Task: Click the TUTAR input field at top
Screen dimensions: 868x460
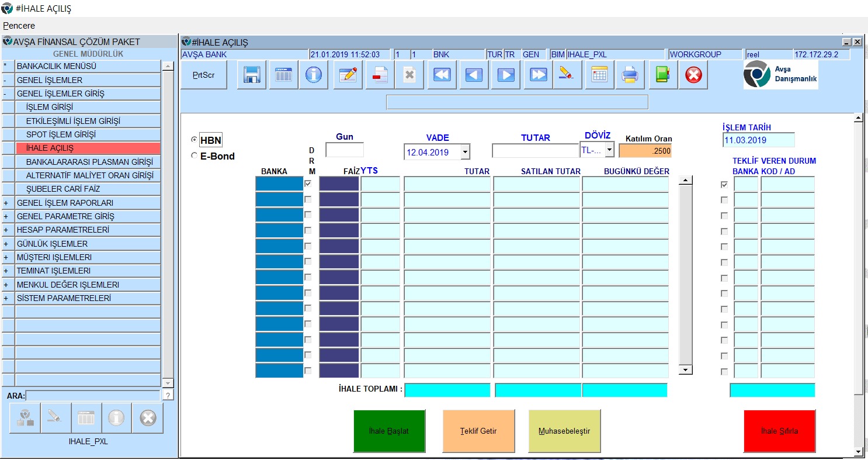Action: pos(535,151)
